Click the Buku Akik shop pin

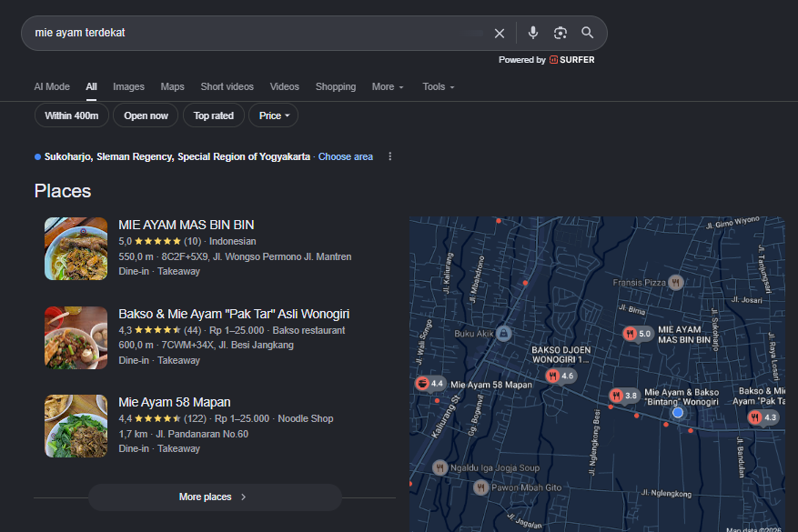click(x=503, y=334)
